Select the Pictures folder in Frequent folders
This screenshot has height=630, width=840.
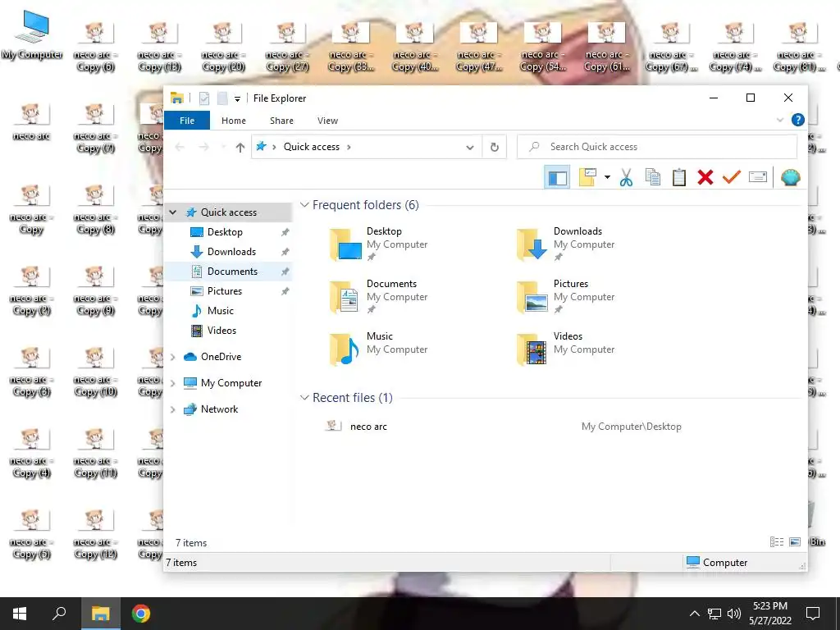pyautogui.click(x=566, y=296)
